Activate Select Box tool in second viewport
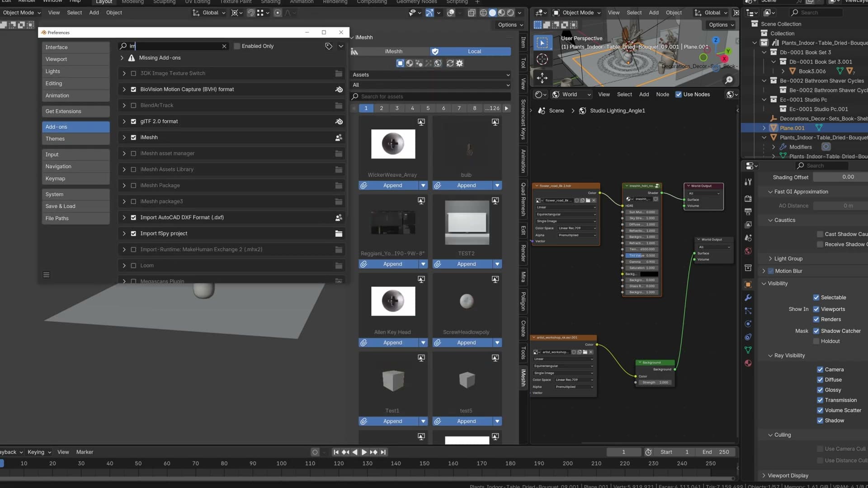The height and width of the screenshot is (488, 868). coord(542,43)
